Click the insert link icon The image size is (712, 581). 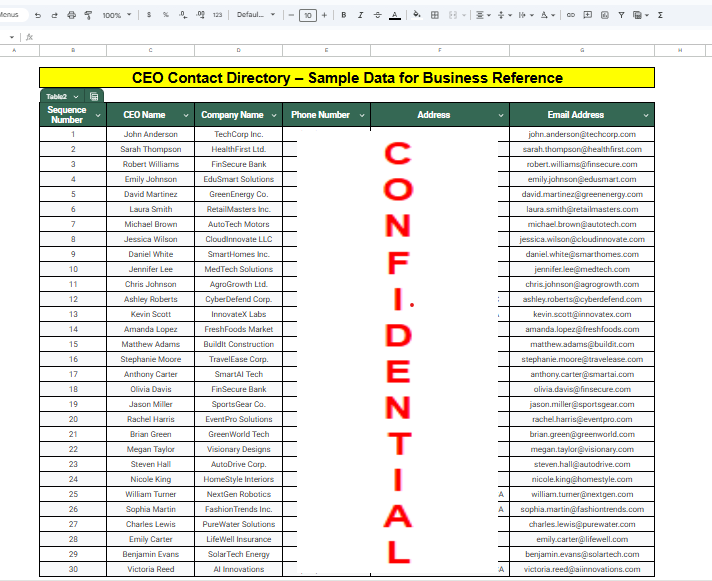pyautogui.click(x=571, y=15)
